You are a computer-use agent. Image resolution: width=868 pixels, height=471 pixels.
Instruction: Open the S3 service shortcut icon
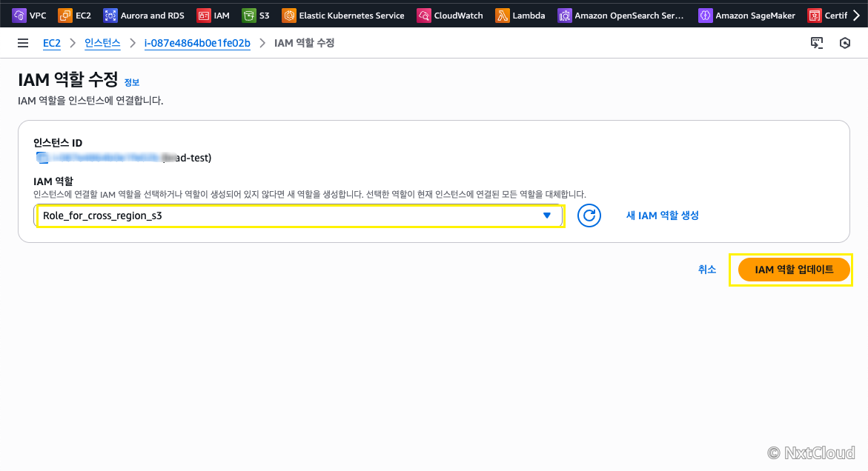pos(249,16)
